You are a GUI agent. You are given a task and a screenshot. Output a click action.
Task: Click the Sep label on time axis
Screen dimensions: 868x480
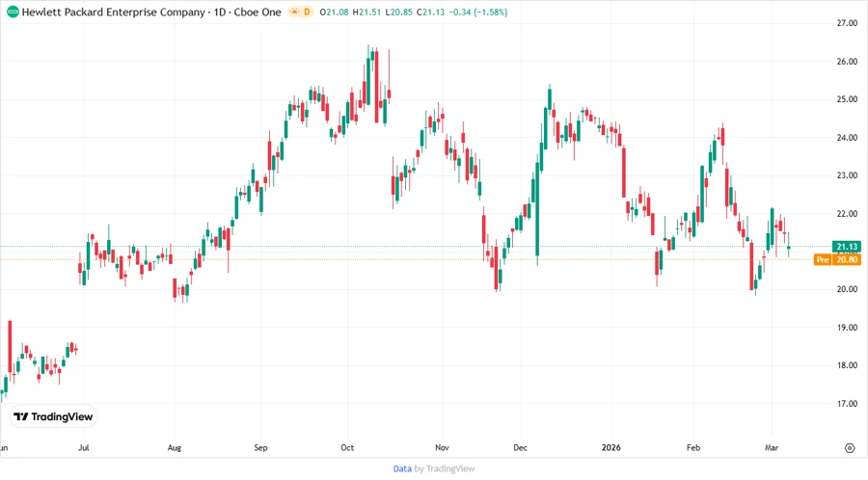pos(260,448)
